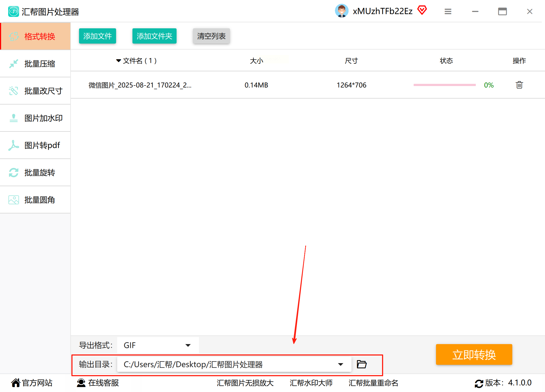
Task: Click the user avatar icon
Action: pyautogui.click(x=341, y=11)
